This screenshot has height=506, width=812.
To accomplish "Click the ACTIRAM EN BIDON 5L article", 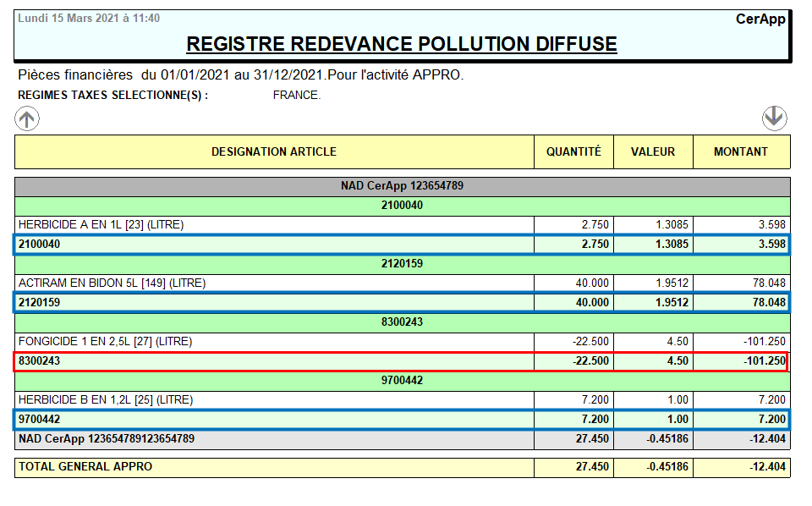I will click(112, 283).
